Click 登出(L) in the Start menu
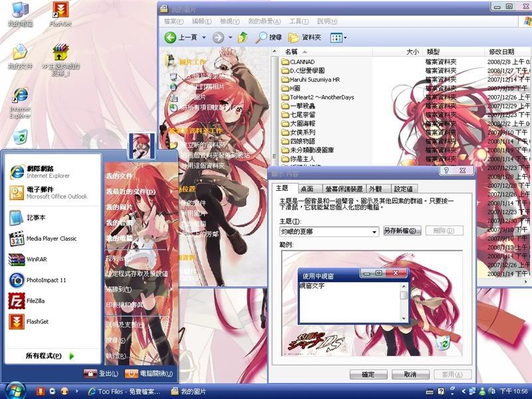Viewport: 532px width, 399px height. coord(101,374)
